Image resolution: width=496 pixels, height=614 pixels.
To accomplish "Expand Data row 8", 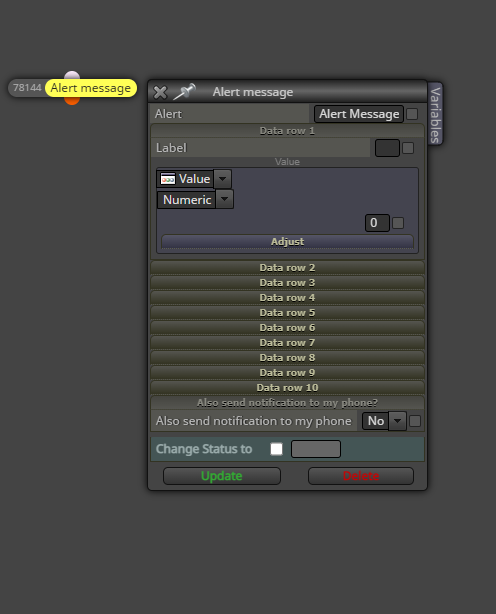I will [x=287, y=358].
